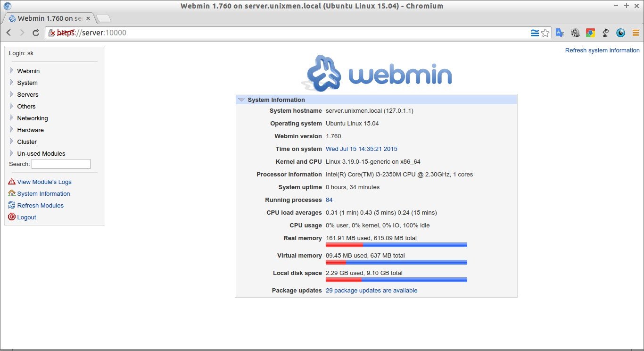Click the CPU load averages value

381,212
